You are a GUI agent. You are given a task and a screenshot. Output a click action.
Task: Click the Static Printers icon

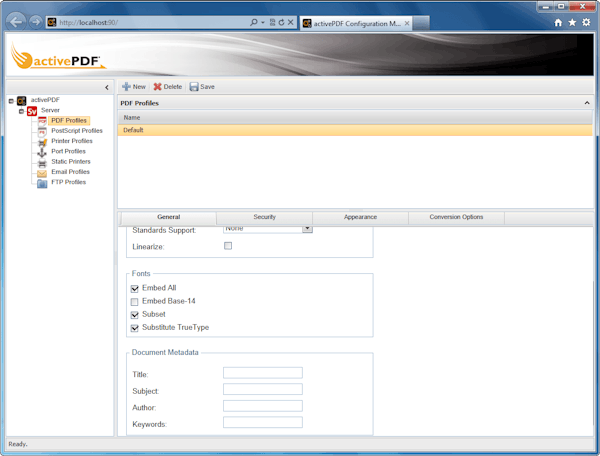point(42,163)
